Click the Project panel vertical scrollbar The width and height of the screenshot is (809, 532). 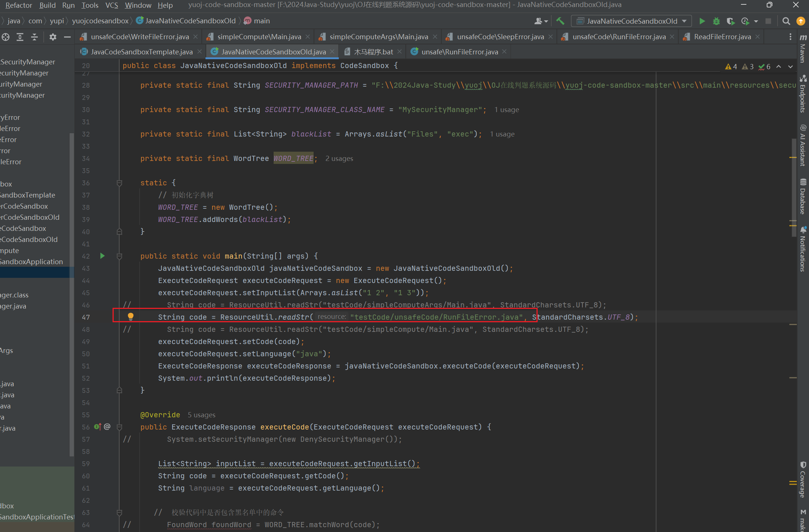point(71,295)
